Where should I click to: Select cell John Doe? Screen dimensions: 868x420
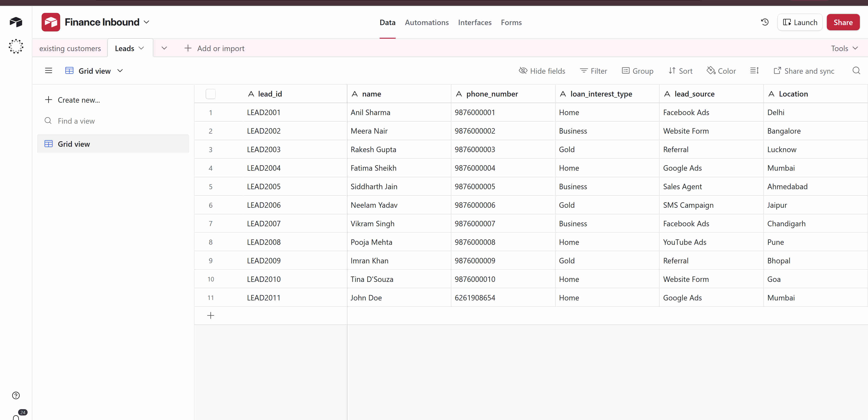point(399,297)
